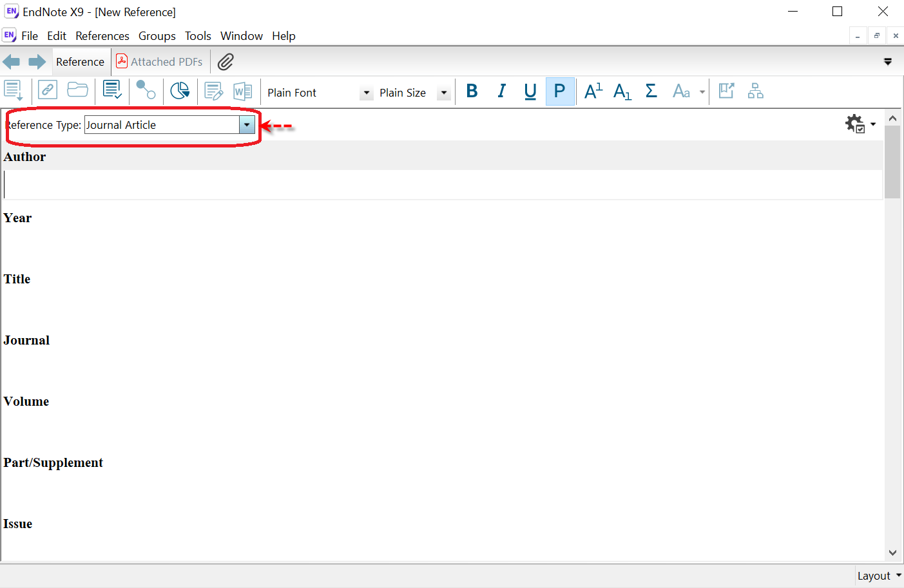Click inside the Author input field
904x588 pixels.
pyautogui.click(x=442, y=185)
